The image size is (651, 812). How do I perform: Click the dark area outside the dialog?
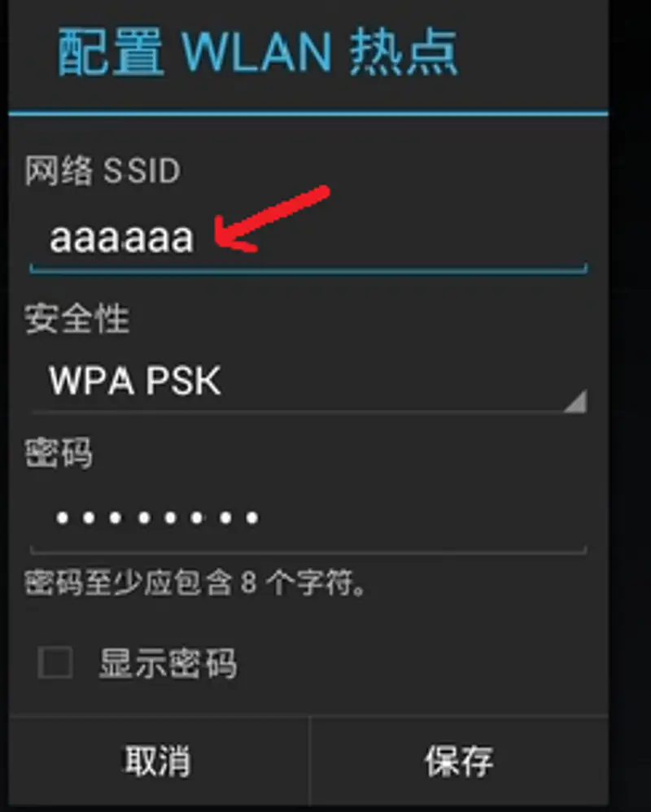(x=629, y=406)
